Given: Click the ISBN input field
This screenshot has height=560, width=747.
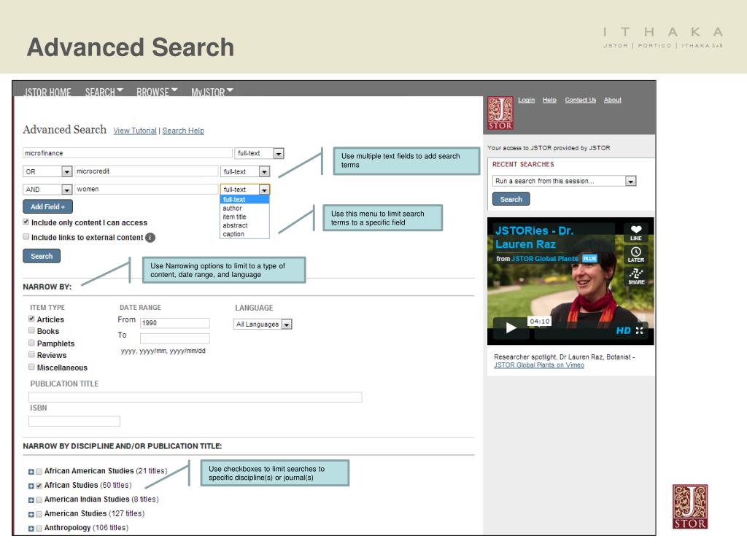Looking at the screenshot, I should point(74,421).
